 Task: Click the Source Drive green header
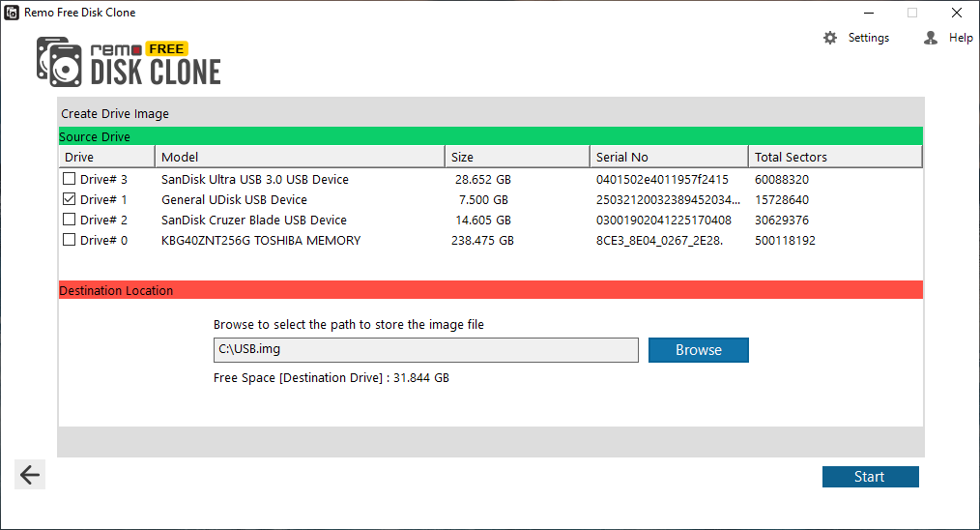(x=491, y=136)
